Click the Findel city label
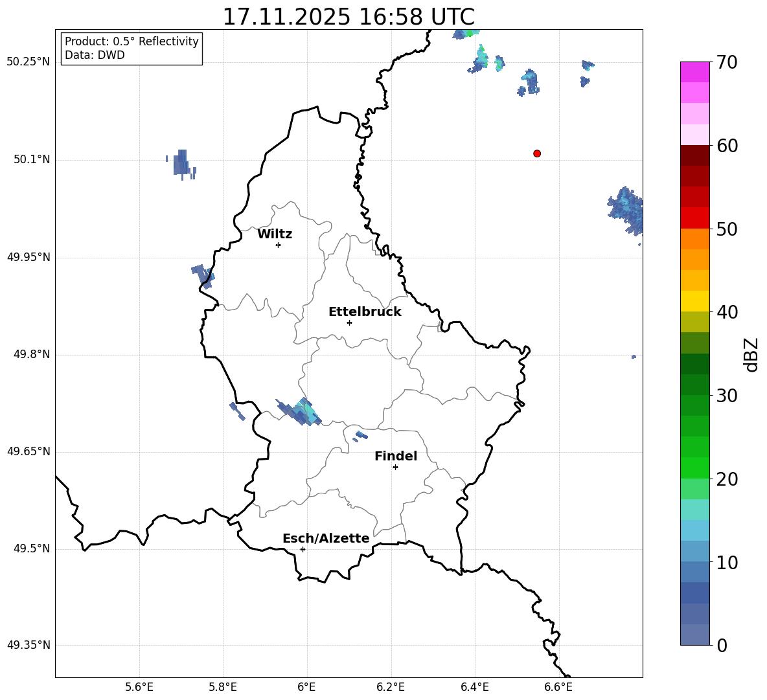This screenshot has height=700, width=767. [x=396, y=456]
